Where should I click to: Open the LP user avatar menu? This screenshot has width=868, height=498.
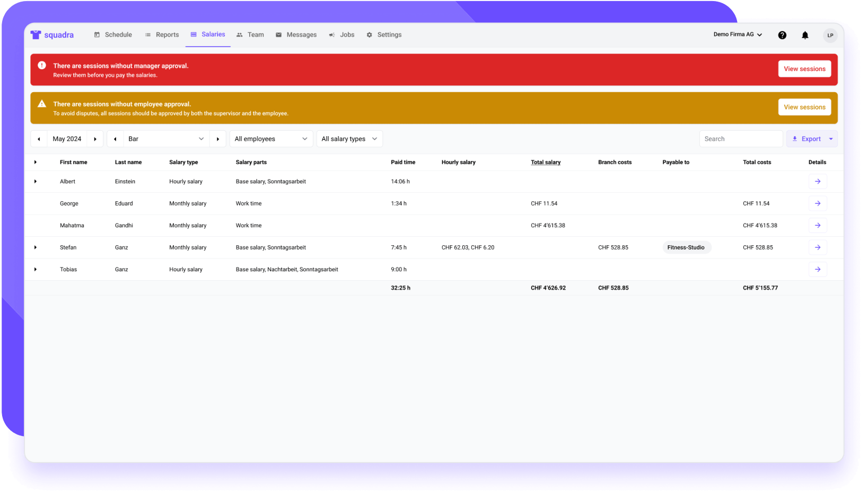coord(830,35)
